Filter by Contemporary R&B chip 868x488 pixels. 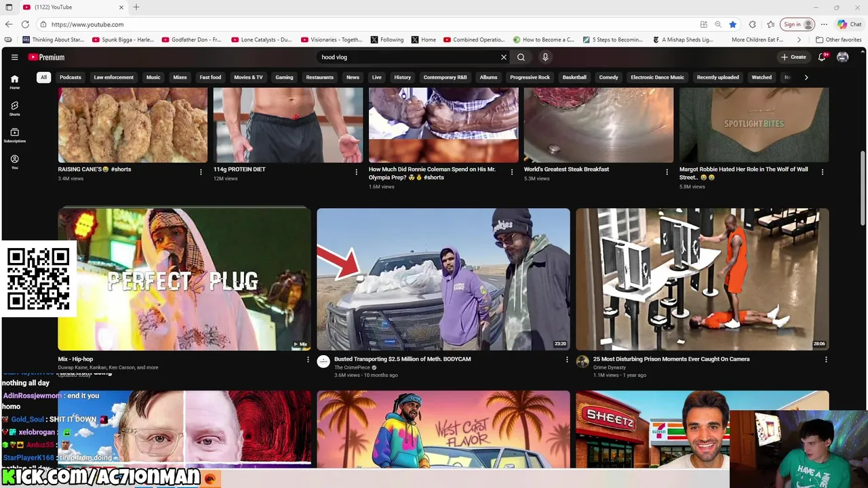pos(445,77)
